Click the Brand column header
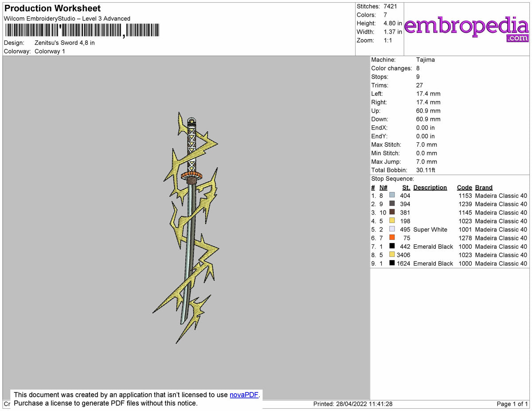Viewport: 532px width, 411px height. pos(484,187)
